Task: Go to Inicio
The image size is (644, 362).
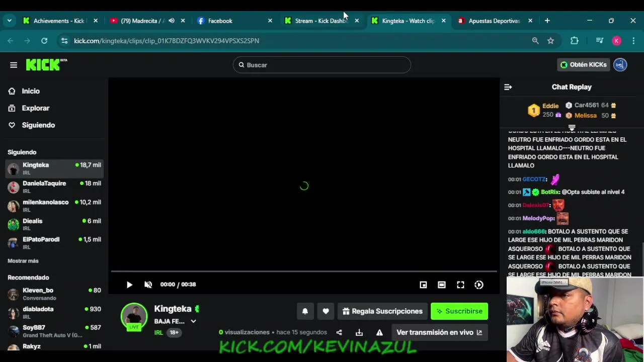Action: click(x=30, y=91)
